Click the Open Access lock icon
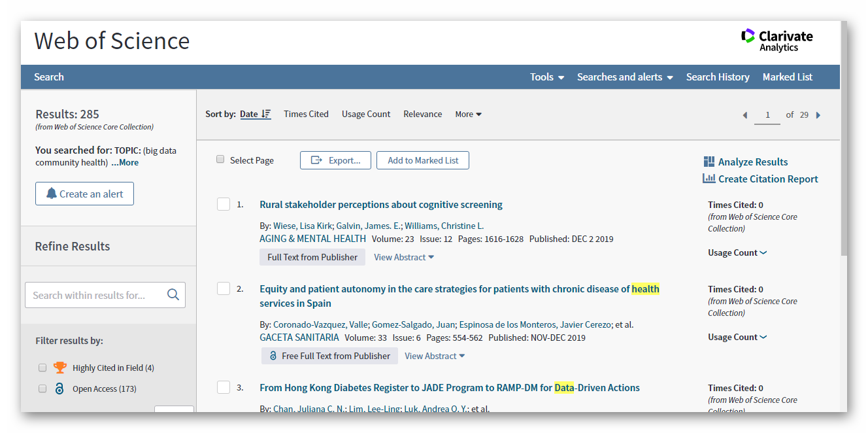Viewport: 868px width, 433px height. pos(59,389)
